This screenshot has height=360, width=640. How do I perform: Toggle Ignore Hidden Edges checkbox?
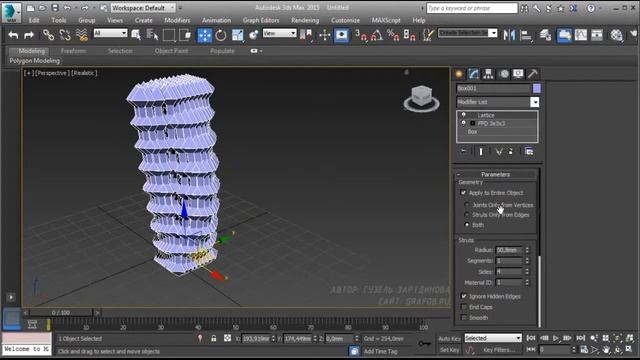(464, 296)
